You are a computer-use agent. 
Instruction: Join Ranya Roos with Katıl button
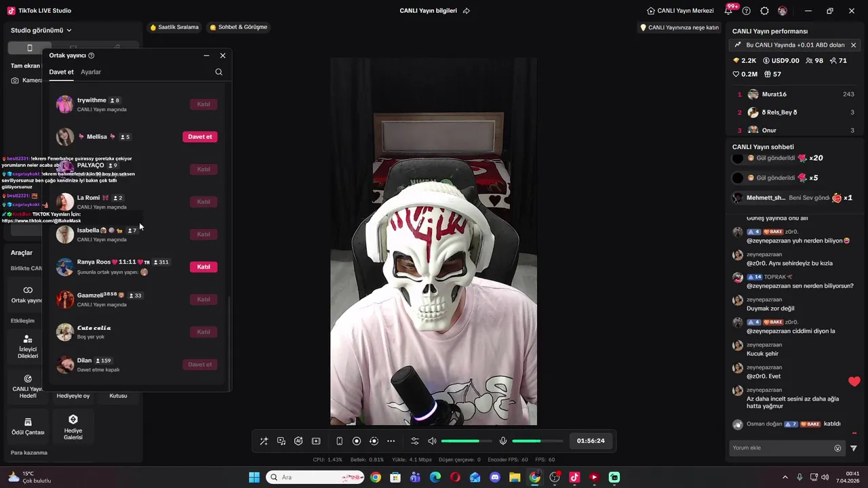click(x=203, y=267)
